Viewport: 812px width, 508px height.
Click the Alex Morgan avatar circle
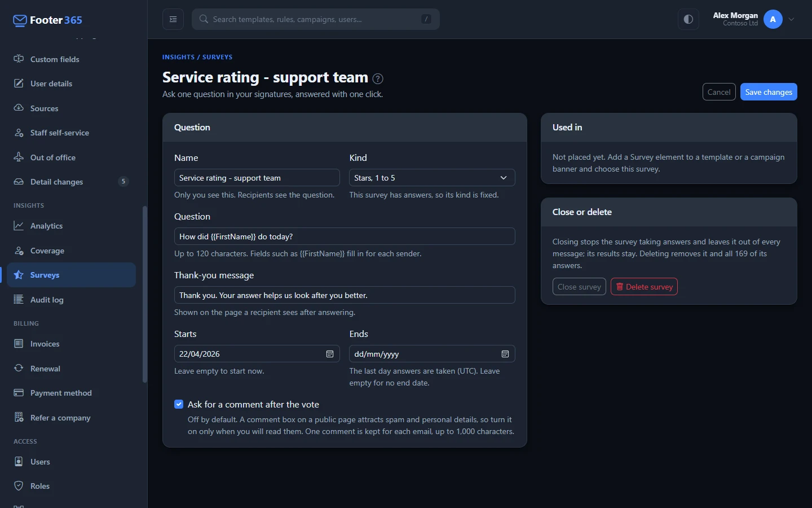tap(773, 19)
